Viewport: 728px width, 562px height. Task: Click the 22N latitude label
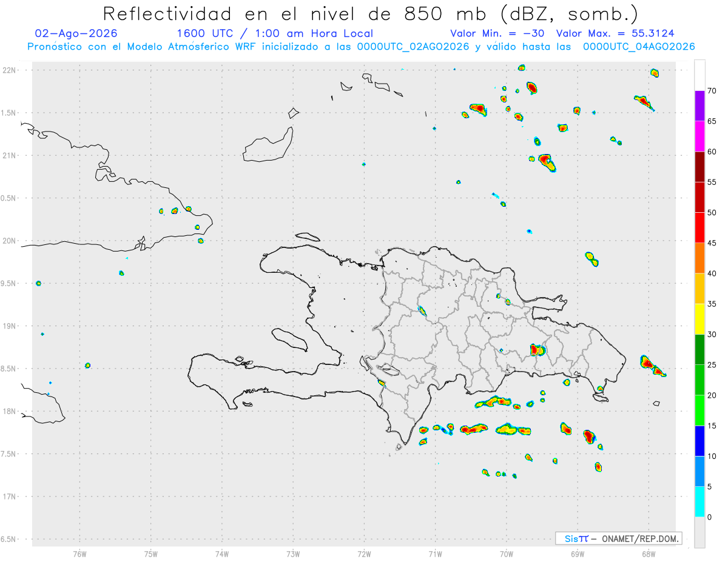click(10, 70)
